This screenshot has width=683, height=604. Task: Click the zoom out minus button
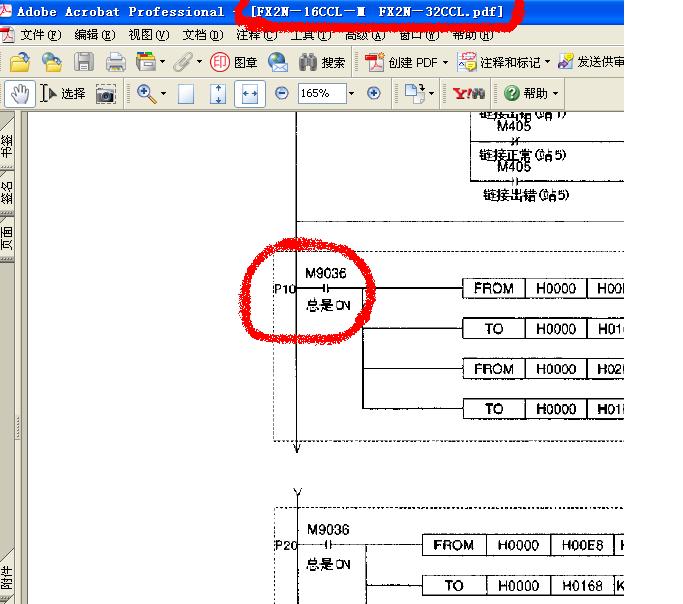point(281,93)
